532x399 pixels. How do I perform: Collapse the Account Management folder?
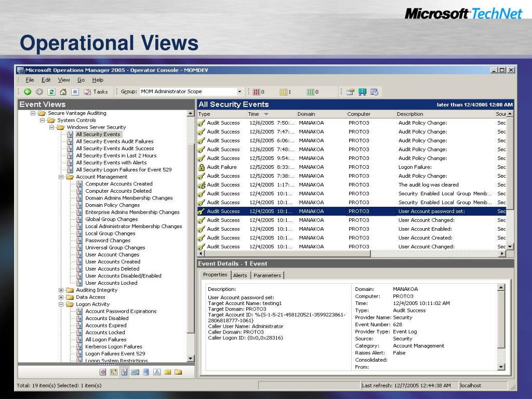coord(61,177)
